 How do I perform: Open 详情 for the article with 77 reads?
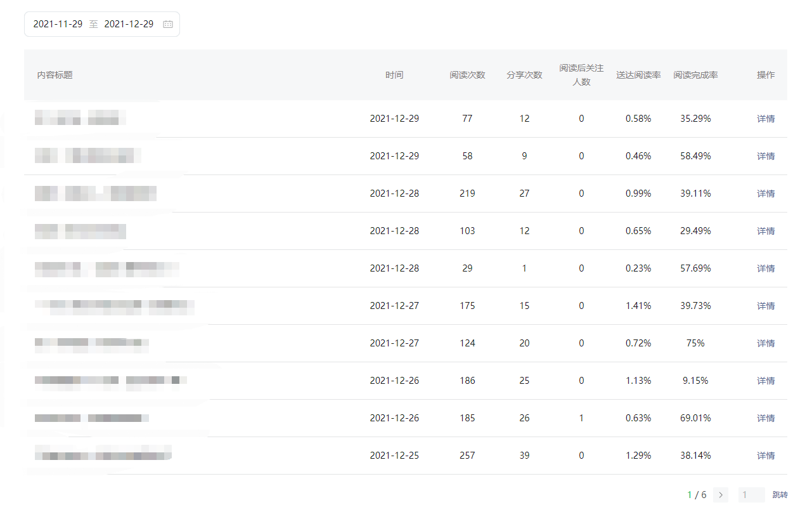[766, 119]
